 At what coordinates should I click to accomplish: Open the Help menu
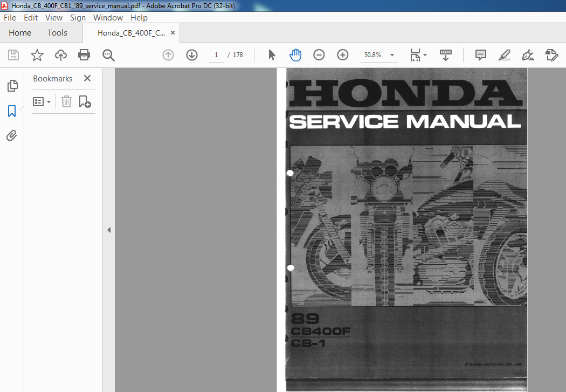click(x=139, y=18)
